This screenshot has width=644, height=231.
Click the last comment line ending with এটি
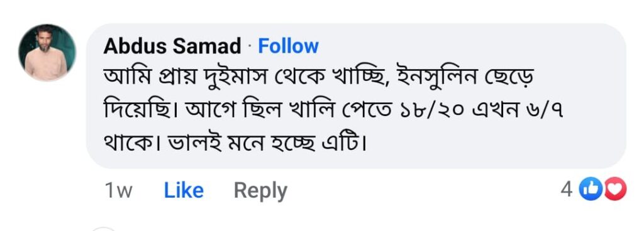click(235, 142)
